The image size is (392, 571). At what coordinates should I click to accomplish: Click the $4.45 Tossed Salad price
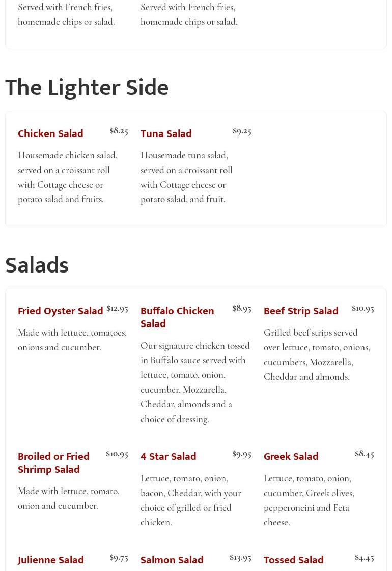[365, 558]
